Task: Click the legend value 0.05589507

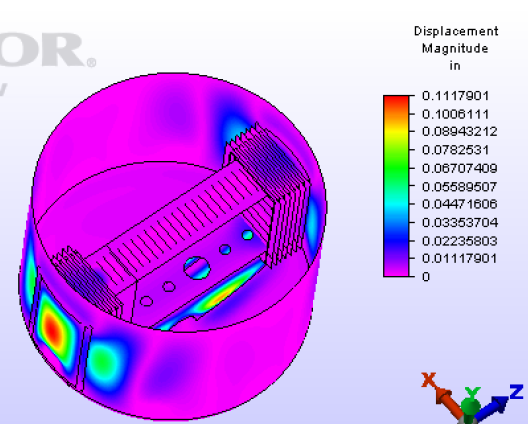Action: 460,187
